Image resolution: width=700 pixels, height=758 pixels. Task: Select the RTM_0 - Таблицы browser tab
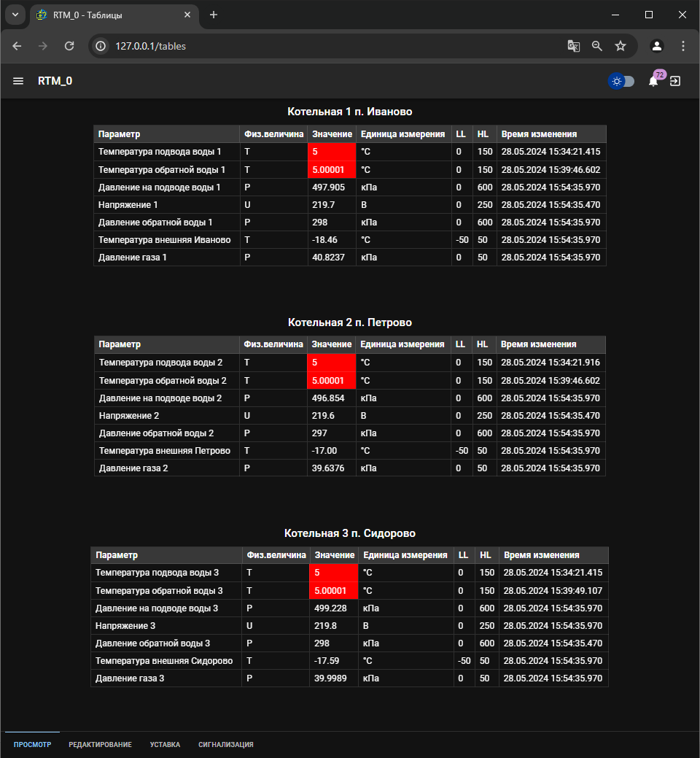click(x=114, y=15)
